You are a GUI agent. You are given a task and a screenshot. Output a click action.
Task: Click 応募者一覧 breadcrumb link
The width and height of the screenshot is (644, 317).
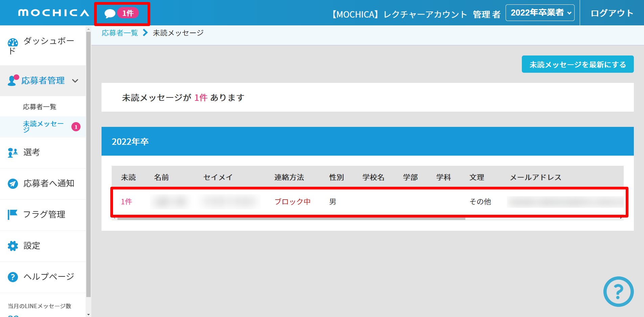(120, 33)
